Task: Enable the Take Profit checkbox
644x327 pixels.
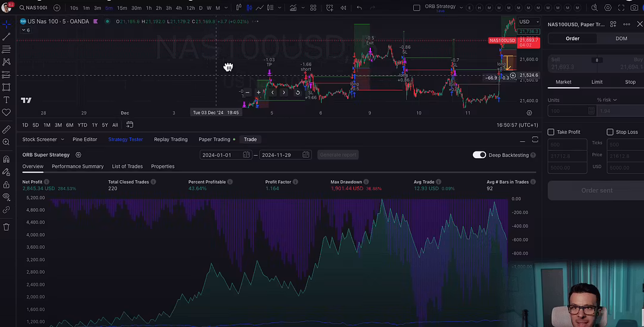Action: tap(551, 132)
